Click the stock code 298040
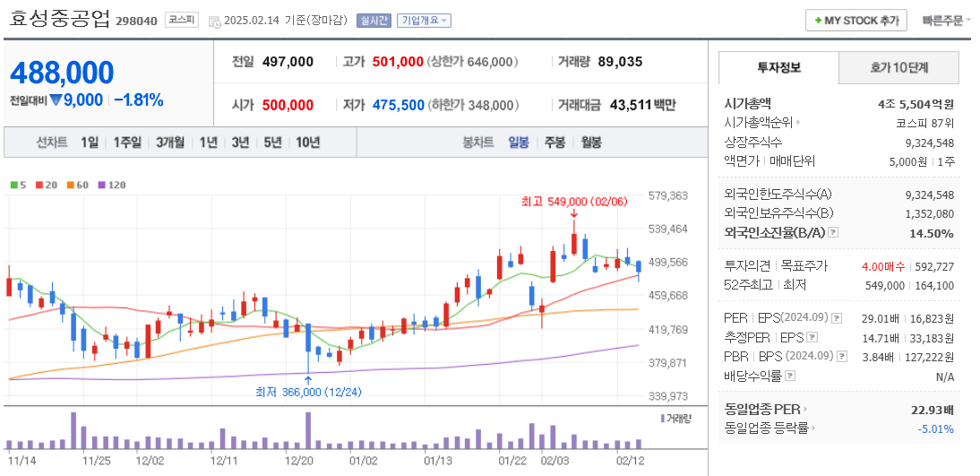The width and height of the screenshot is (980, 476). 136,22
